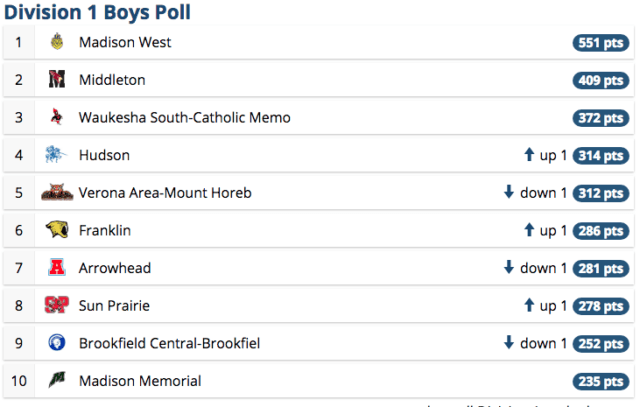Click the Middleton M logo

[x=57, y=79]
